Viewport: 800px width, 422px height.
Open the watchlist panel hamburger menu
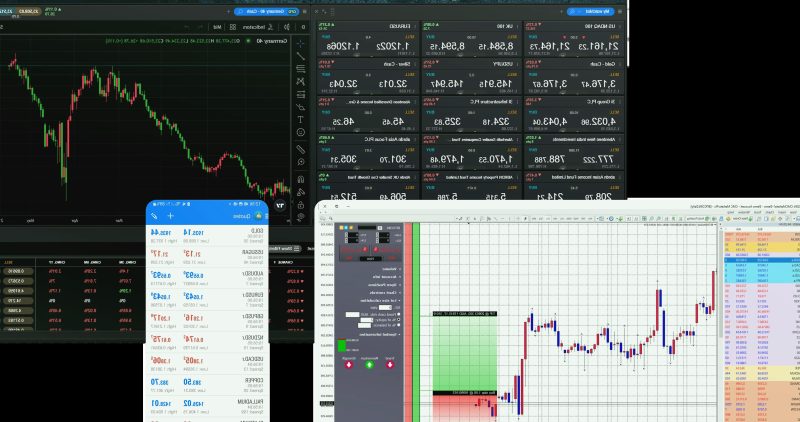(x=620, y=11)
